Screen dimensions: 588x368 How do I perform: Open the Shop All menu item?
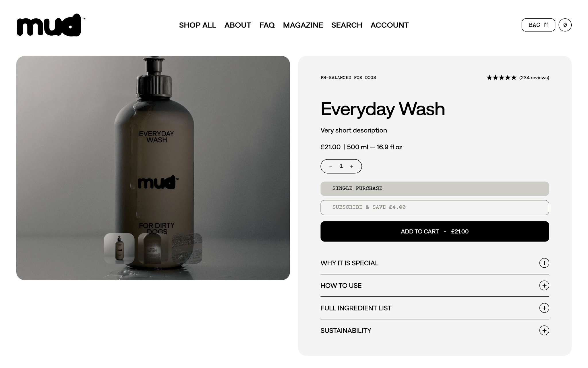coord(198,25)
